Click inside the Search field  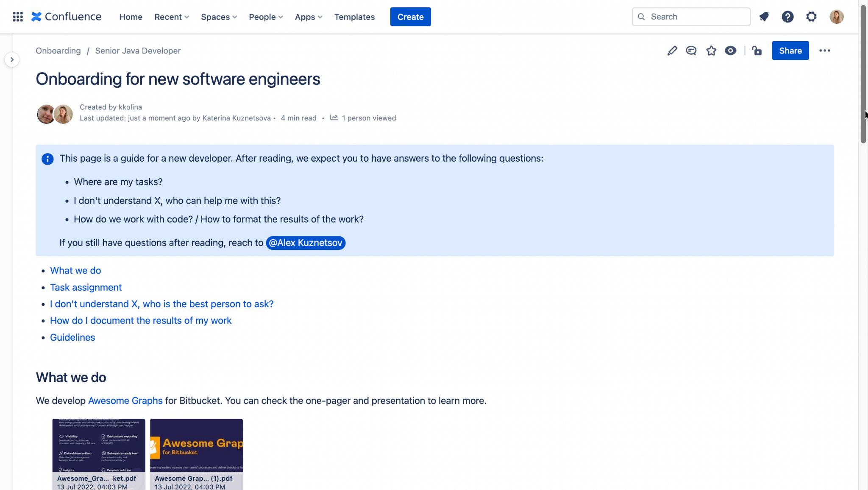[x=690, y=17]
